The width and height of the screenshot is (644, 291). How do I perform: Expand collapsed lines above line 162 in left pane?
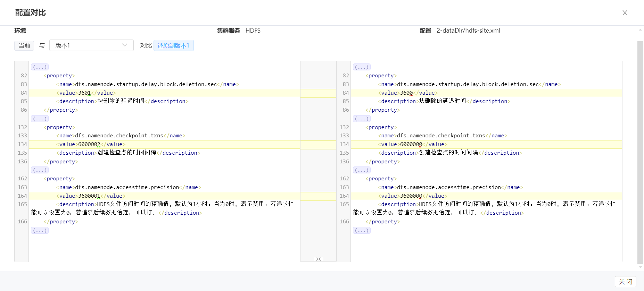click(40, 170)
